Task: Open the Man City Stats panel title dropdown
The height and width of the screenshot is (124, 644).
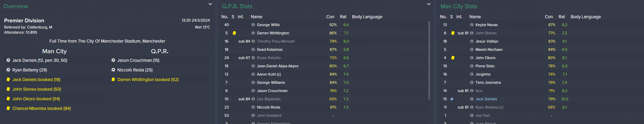Action: click(459, 6)
